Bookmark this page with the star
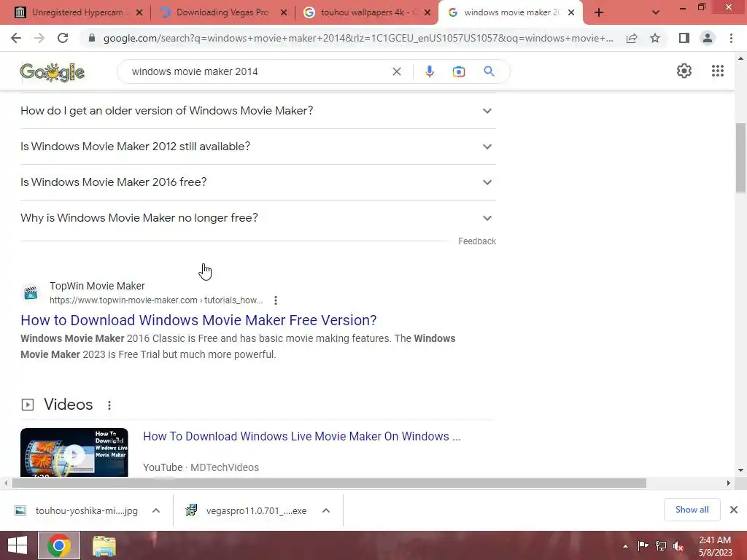The width and height of the screenshot is (747, 560). (x=655, y=38)
